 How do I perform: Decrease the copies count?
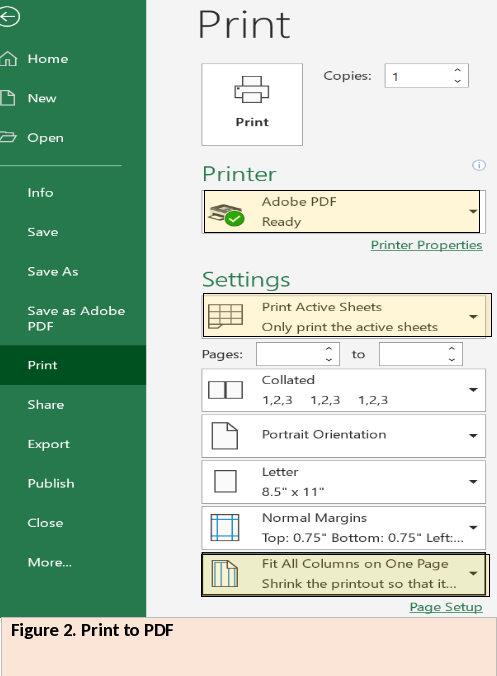(458, 81)
